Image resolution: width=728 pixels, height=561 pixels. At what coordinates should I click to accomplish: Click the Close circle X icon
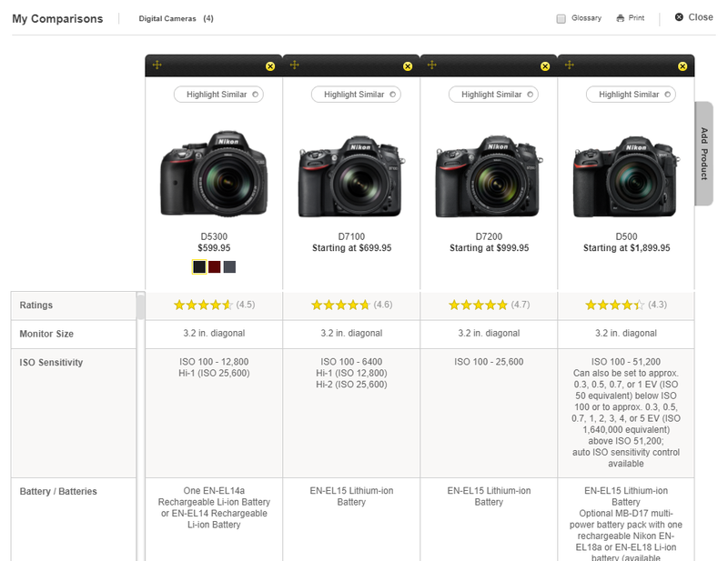pyautogui.click(x=679, y=17)
